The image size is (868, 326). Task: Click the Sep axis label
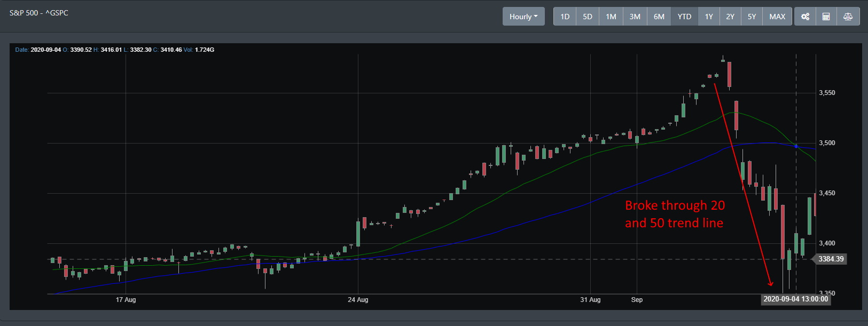(637, 300)
